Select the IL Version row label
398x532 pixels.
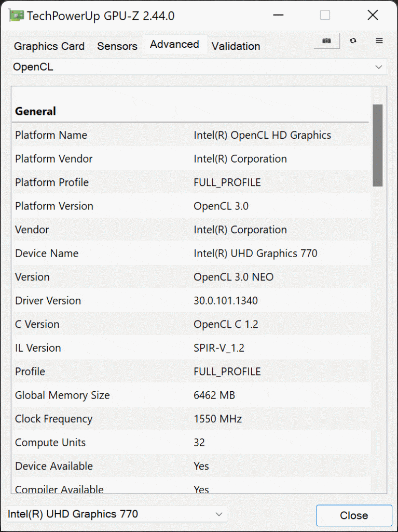tap(38, 348)
